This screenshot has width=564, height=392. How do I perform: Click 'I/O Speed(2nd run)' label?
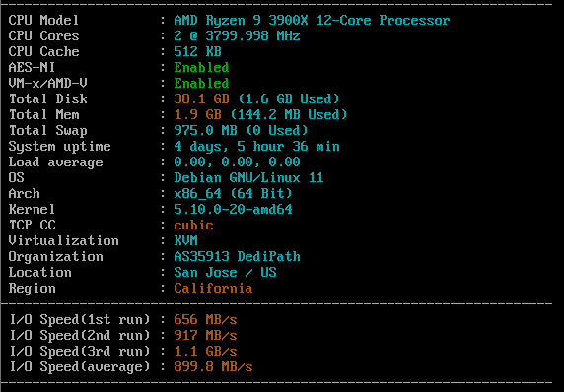click(x=79, y=336)
